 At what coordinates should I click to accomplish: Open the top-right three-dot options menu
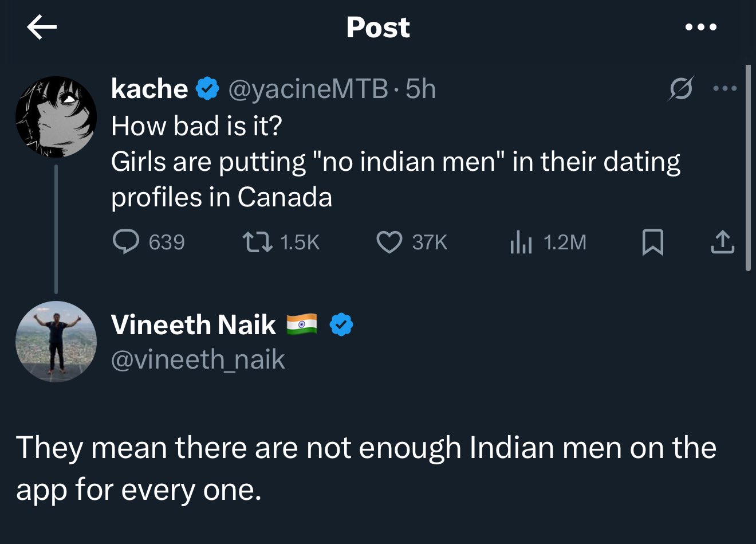pos(700,27)
